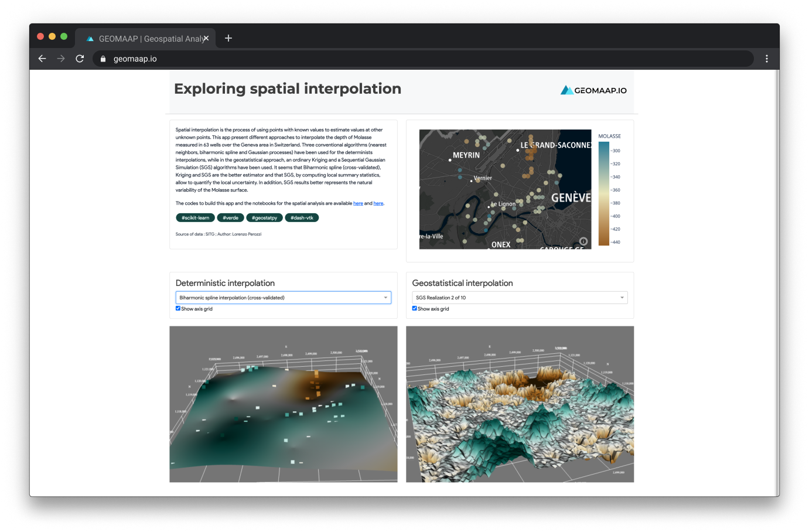Click the geostatistical dropdown arrow
This screenshot has width=809, height=532.
(x=622, y=298)
